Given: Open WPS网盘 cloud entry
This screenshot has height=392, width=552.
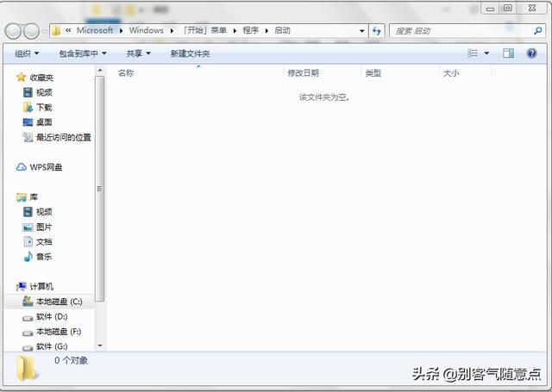Looking at the screenshot, I should pos(39,167).
